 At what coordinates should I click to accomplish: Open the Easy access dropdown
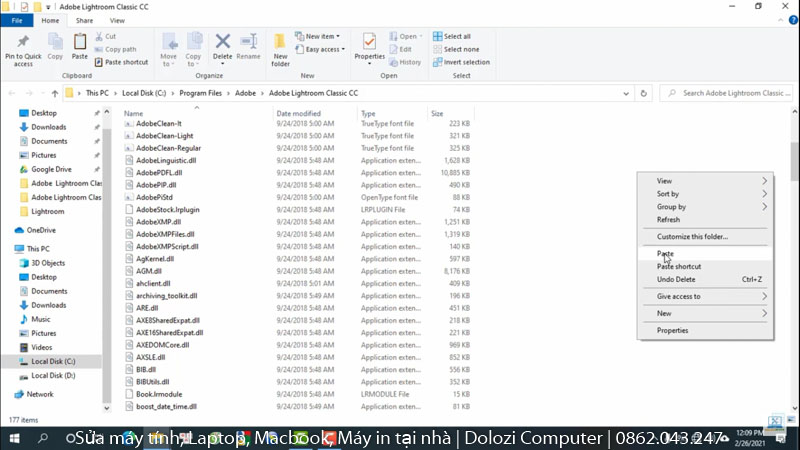(x=322, y=49)
